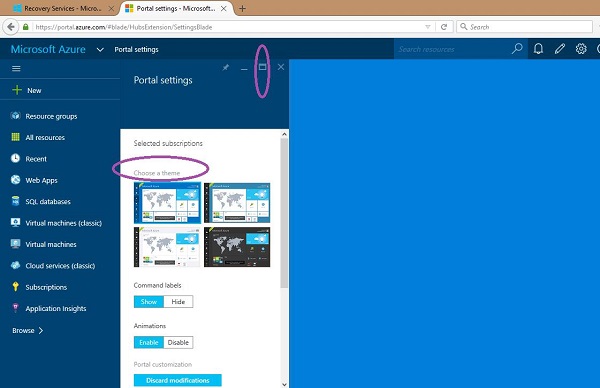Screen dimensions: 600x388
Task: Click the blade vertical scrollbar thumb
Action: (284, 213)
